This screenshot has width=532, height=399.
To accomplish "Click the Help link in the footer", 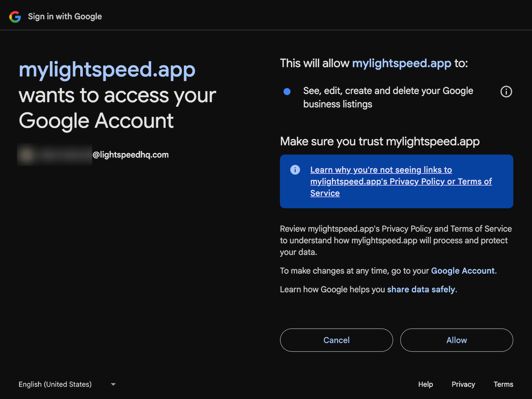I will [425, 384].
